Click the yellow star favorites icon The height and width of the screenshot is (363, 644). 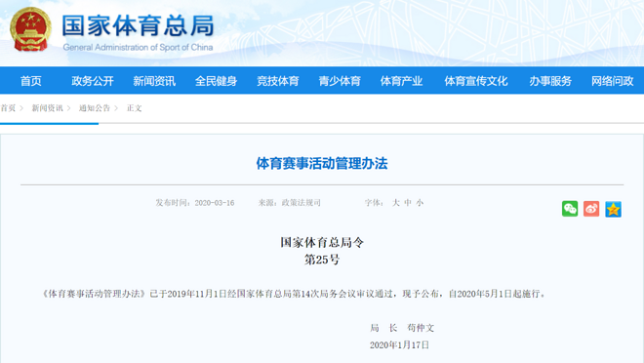pyautogui.click(x=613, y=210)
